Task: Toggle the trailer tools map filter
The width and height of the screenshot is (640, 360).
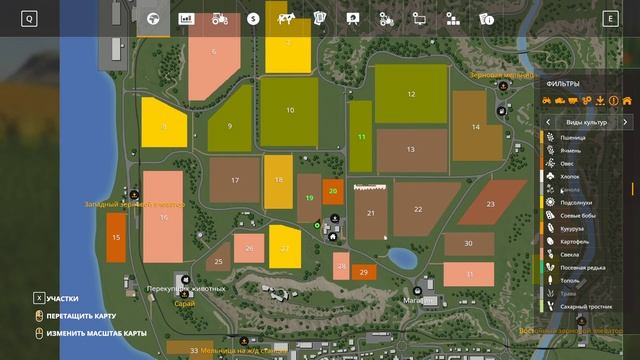Action: click(573, 100)
